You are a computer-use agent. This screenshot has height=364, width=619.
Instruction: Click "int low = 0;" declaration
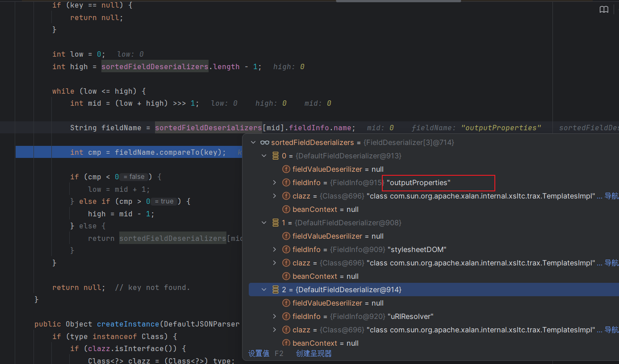[79, 54]
